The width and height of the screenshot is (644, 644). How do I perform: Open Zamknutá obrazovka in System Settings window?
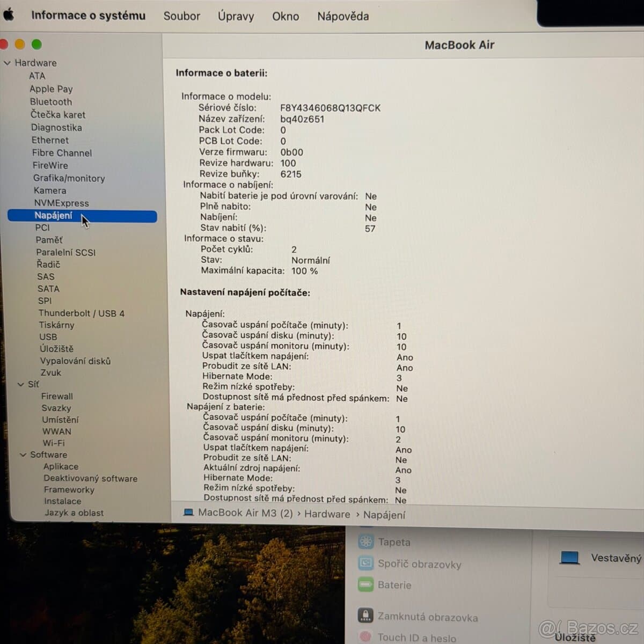[x=418, y=617]
